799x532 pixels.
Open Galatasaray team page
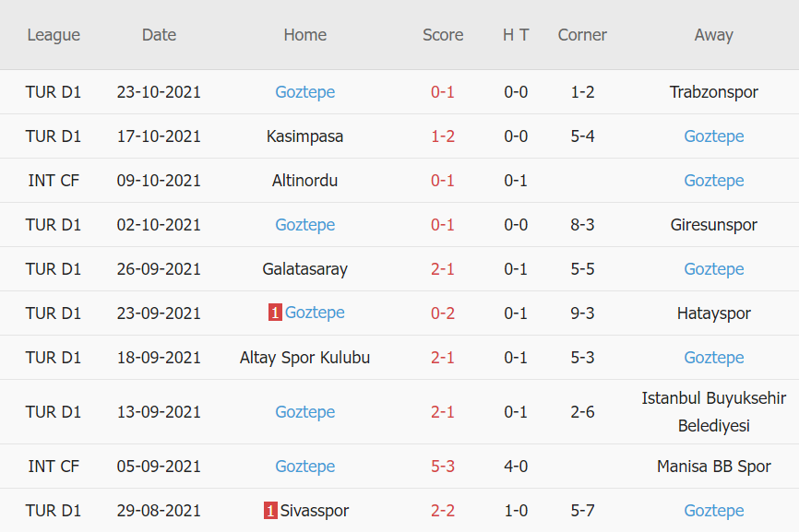click(304, 269)
